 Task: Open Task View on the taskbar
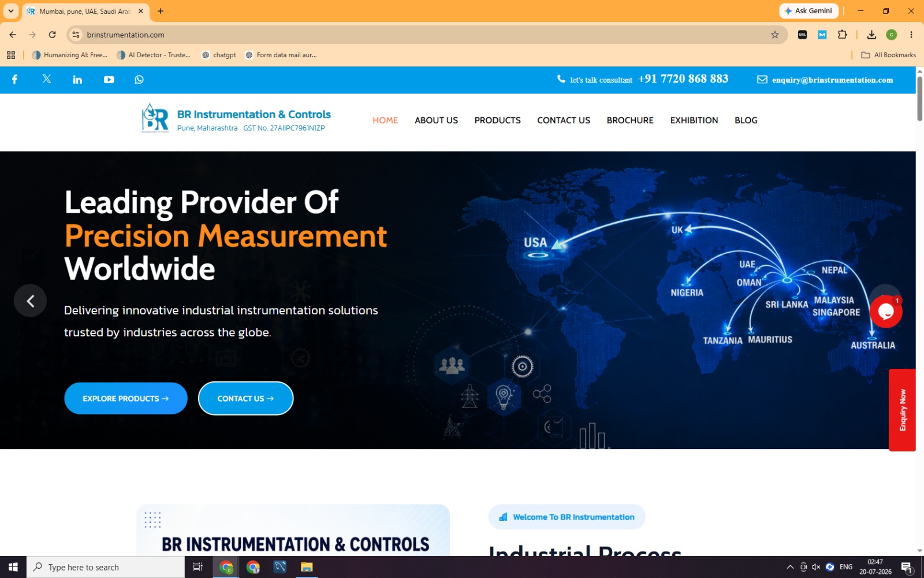(198, 567)
